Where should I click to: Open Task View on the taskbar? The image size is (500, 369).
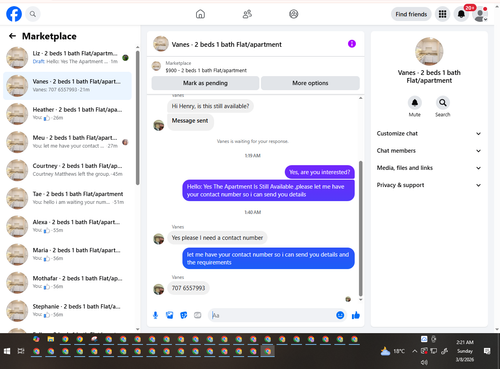pos(21,351)
